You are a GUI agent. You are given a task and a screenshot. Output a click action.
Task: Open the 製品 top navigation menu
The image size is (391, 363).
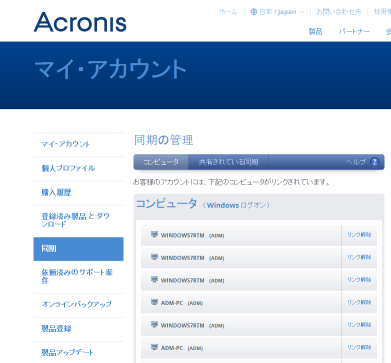pos(315,31)
